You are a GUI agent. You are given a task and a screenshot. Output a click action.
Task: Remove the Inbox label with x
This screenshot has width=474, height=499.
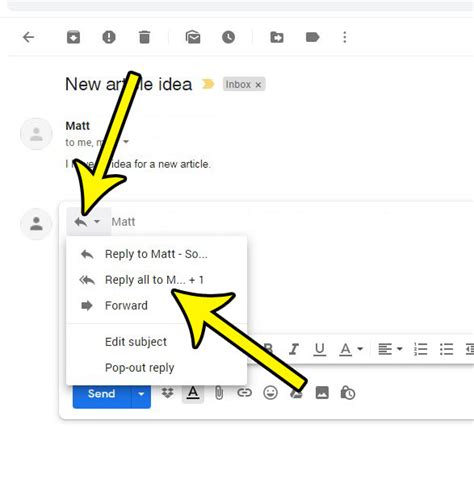258,85
